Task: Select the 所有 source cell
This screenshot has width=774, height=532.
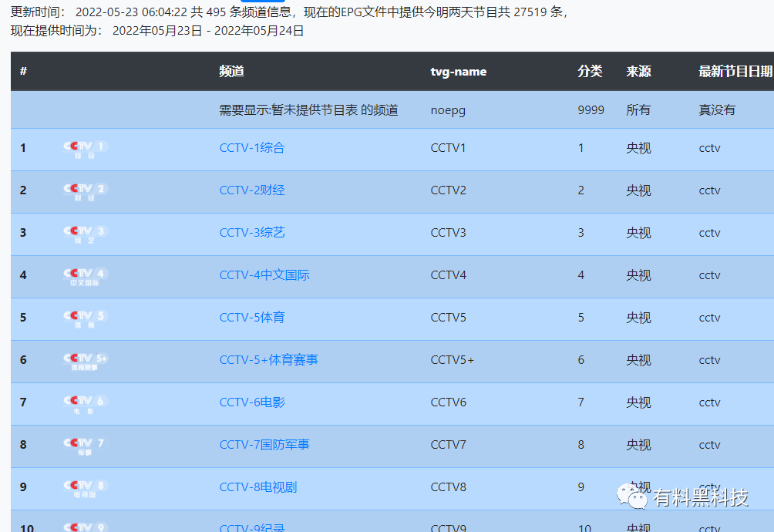Action: coord(638,110)
